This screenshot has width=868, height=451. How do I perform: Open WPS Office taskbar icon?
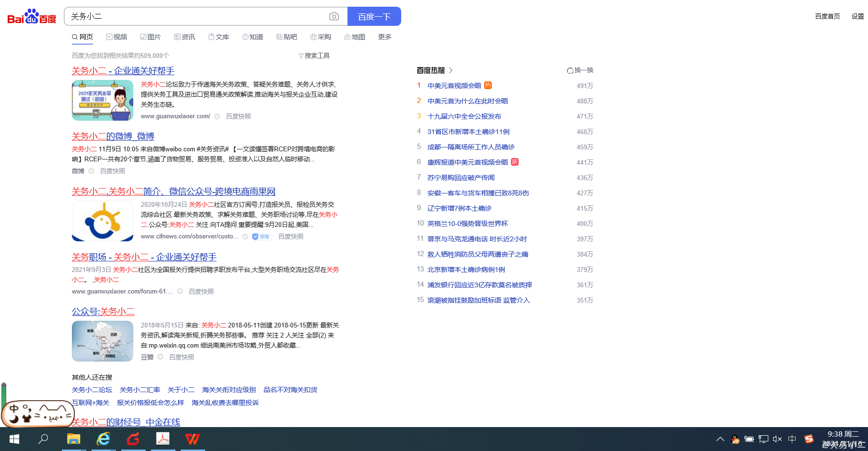(x=192, y=439)
